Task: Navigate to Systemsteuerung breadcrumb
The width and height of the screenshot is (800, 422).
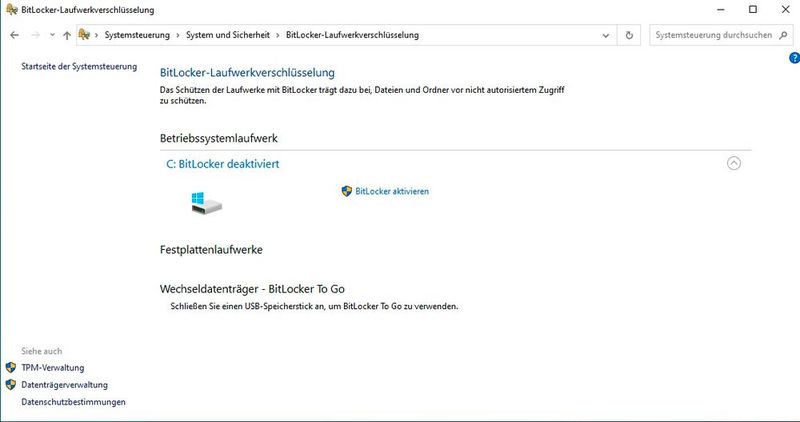Action: (137, 35)
